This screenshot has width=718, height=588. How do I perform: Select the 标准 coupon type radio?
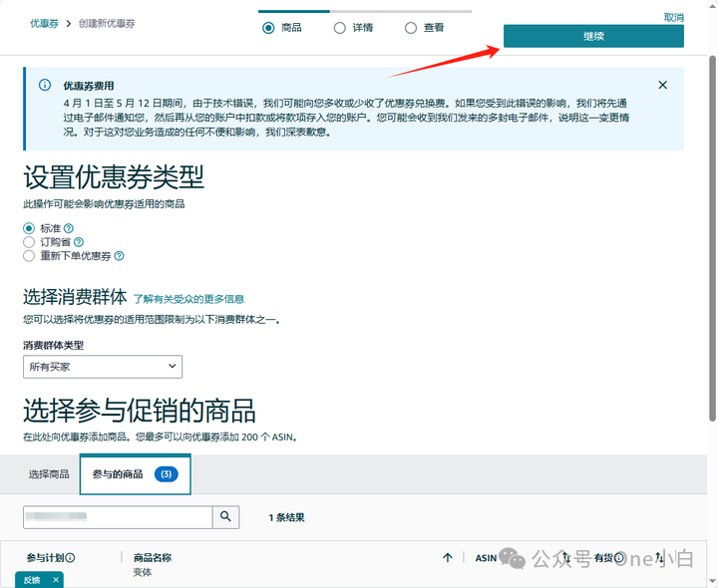point(29,228)
